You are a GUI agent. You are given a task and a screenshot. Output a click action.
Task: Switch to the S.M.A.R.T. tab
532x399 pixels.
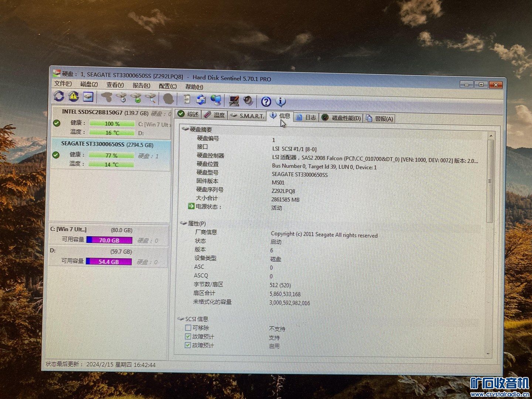[x=247, y=116]
